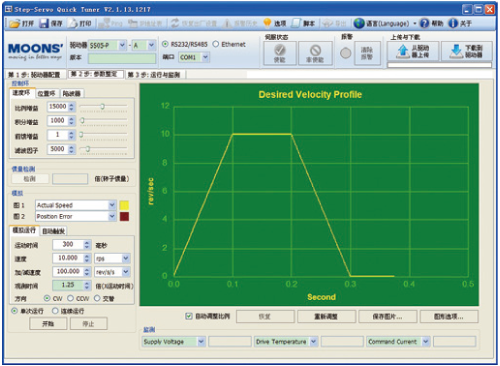Image resolution: width=500 pixels, height=366 pixels.
Task: Click the print icon in toolbar
Action: click(x=73, y=23)
